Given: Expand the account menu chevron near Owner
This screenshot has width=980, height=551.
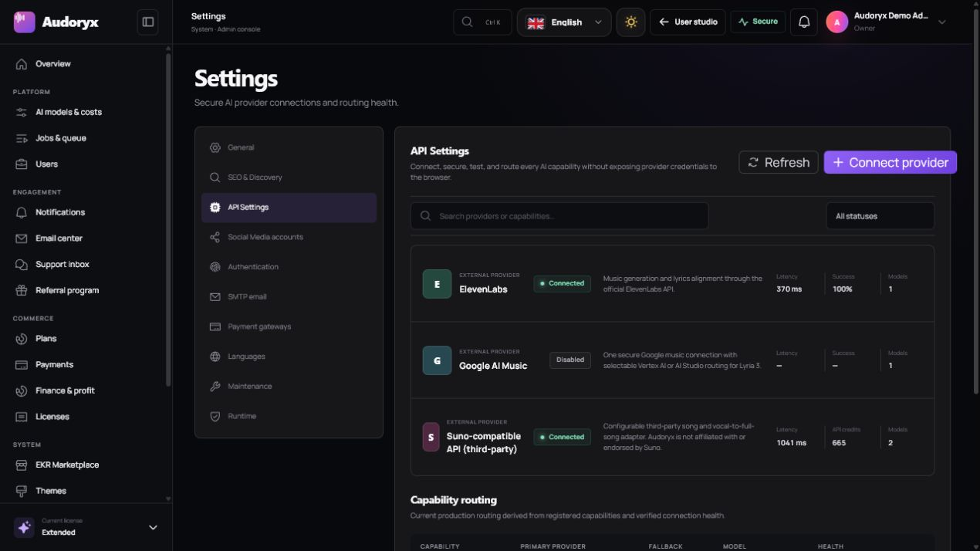Looking at the screenshot, I should click(941, 22).
